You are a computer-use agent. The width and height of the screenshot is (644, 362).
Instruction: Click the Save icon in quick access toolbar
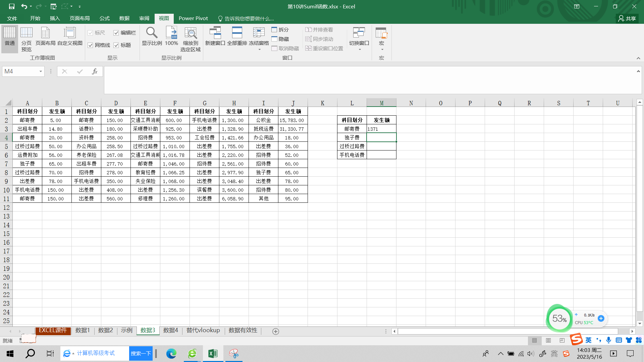(x=12, y=6)
